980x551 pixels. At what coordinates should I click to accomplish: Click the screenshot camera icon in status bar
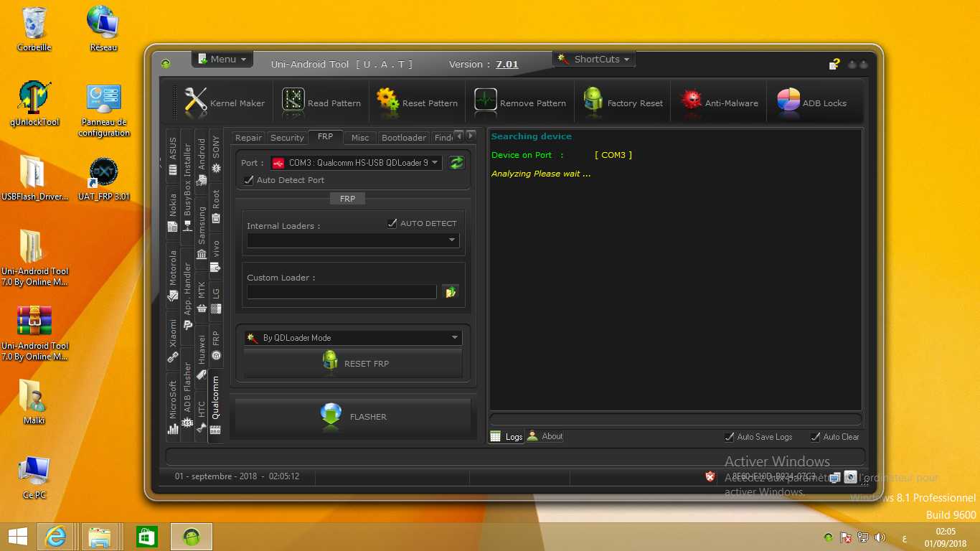(x=850, y=476)
